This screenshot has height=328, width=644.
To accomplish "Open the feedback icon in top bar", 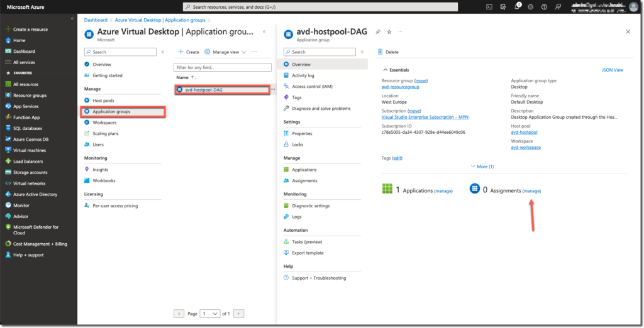I will pyautogui.click(x=558, y=7).
